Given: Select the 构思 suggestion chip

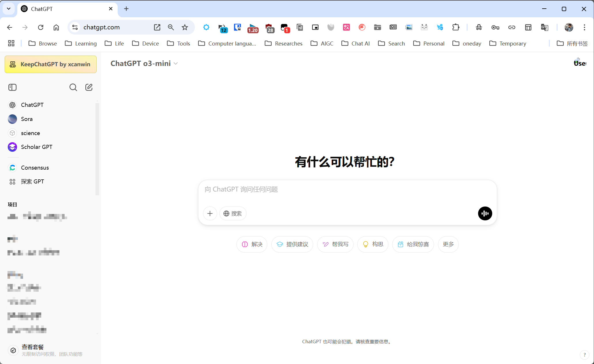Looking at the screenshot, I should click(x=373, y=244).
